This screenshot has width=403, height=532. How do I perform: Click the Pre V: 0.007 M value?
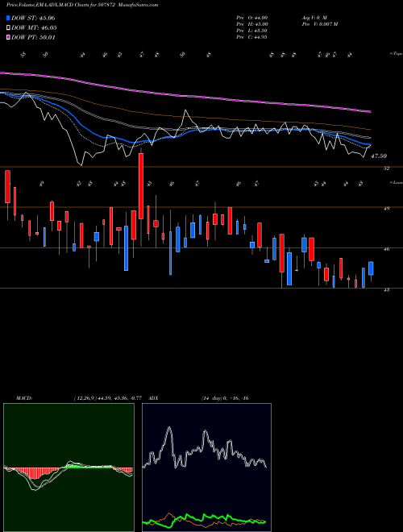[319, 24]
